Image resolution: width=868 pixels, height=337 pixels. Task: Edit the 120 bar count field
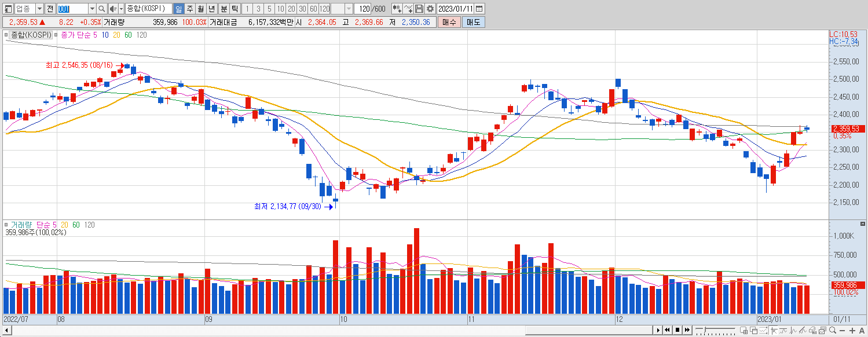[x=362, y=9]
